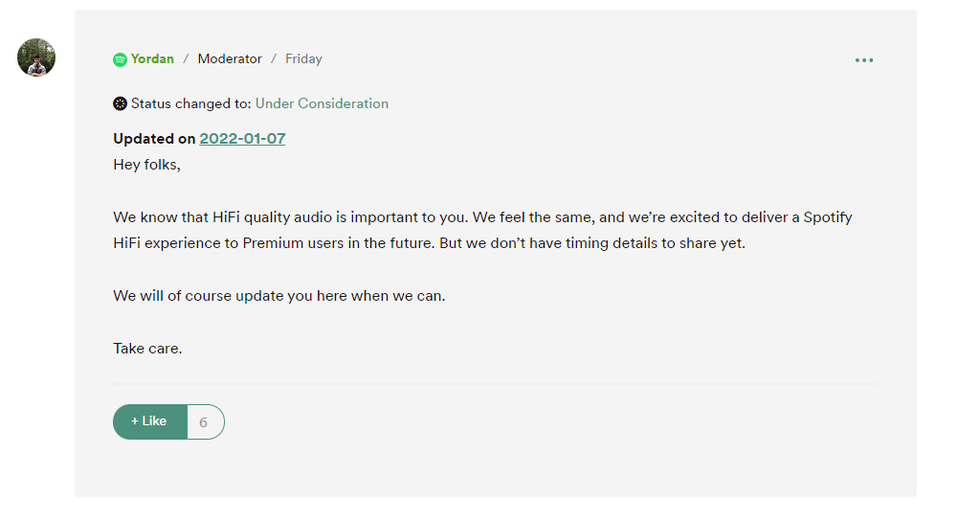Click the bold 'Updated on' text
This screenshot has width=980, height=522.
pyautogui.click(x=154, y=139)
